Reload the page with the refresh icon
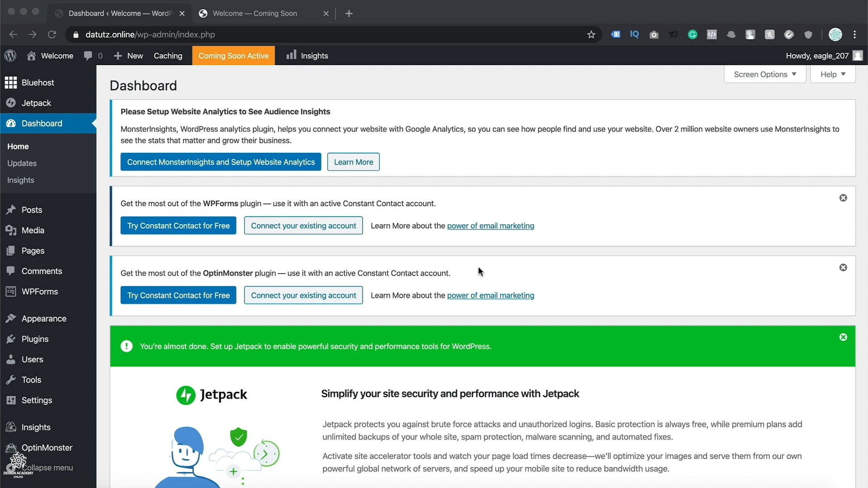This screenshot has width=868, height=488. (52, 34)
